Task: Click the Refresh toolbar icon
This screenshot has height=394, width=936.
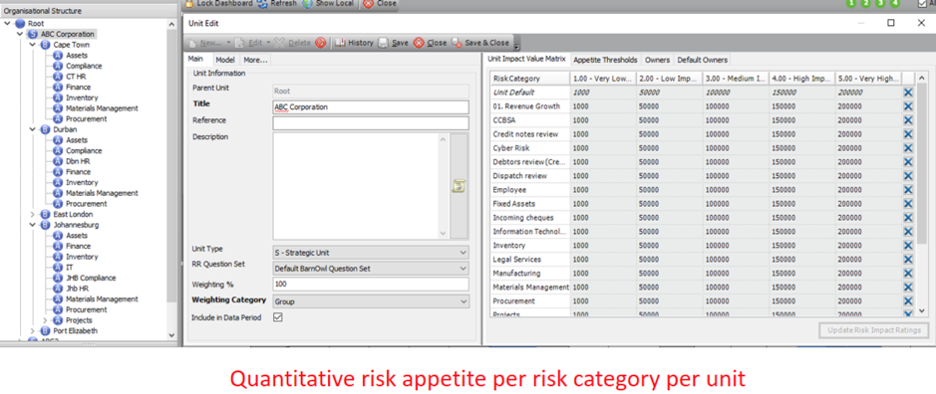Action: [262, 3]
